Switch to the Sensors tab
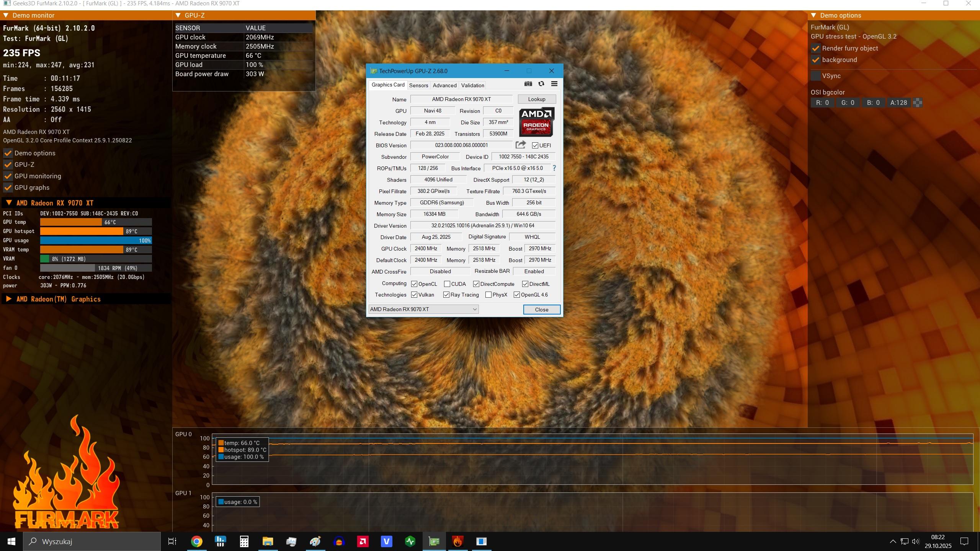Screen dimensions: 980x551 [x=418, y=85]
